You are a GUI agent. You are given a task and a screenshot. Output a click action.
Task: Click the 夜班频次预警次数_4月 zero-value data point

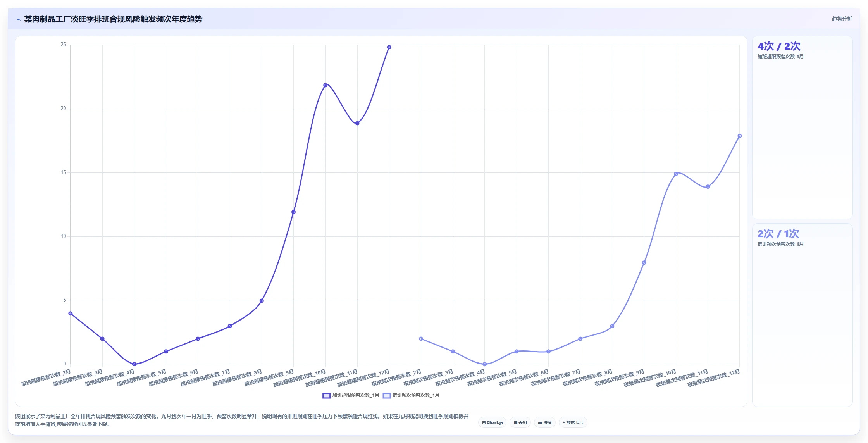pyautogui.click(x=485, y=364)
